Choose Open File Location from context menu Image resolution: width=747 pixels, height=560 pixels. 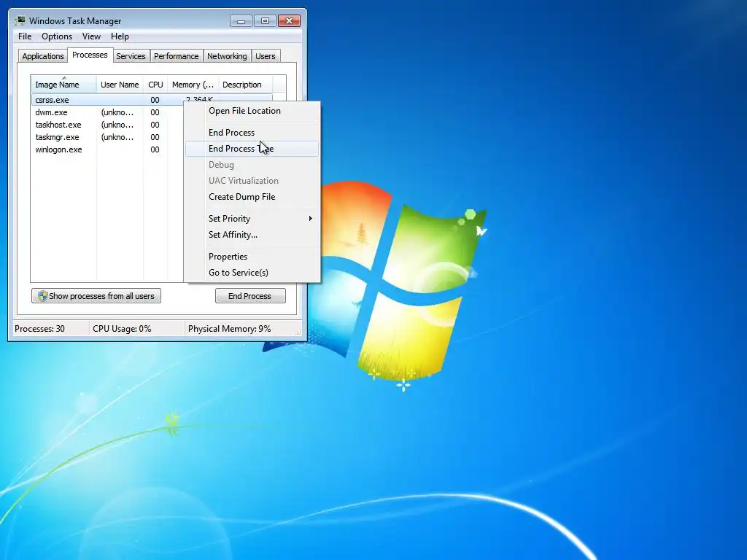click(x=252, y=111)
